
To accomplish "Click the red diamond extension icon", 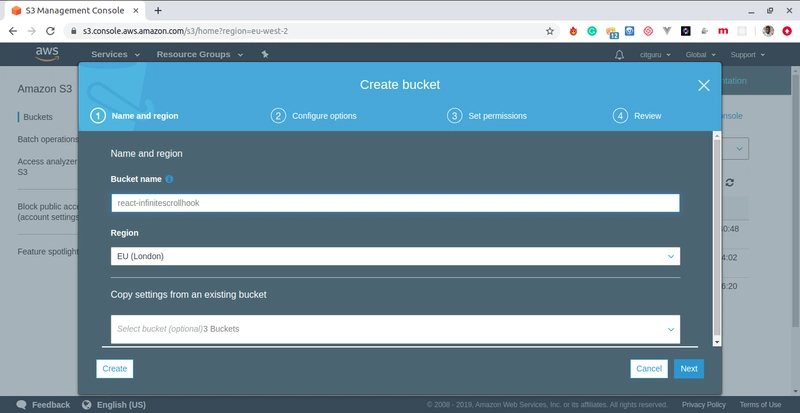I will [648, 31].
